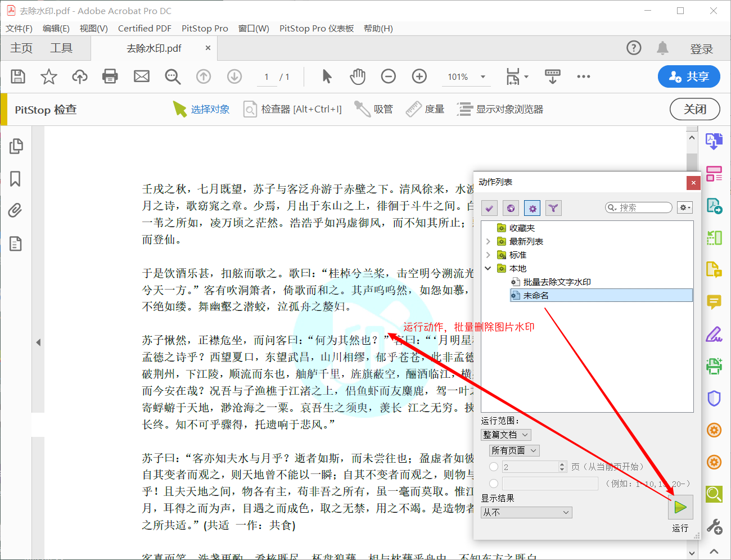Close the PitStop 检查 toolbar with 关闭
Screen dimensions: 731x560
[695, 109]
